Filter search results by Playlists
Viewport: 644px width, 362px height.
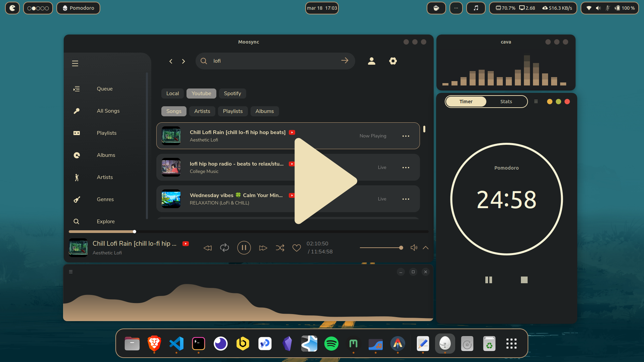point(232,111)
